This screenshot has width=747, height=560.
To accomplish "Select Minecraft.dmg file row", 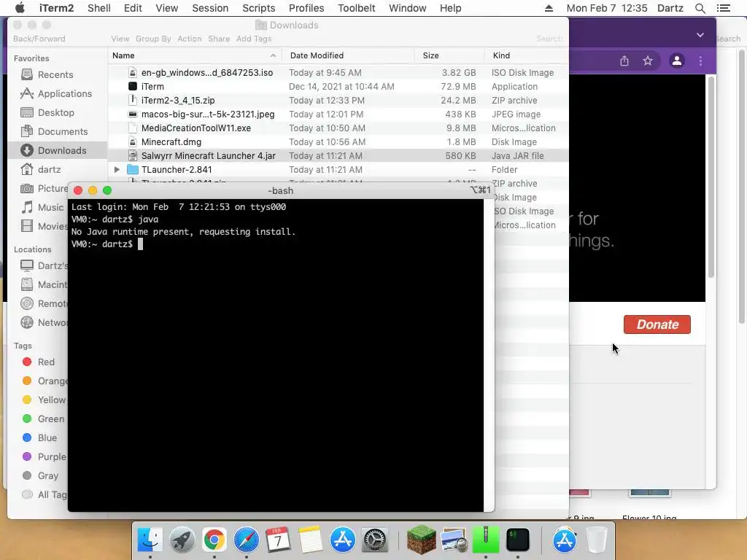I will [x=338, y=142].
